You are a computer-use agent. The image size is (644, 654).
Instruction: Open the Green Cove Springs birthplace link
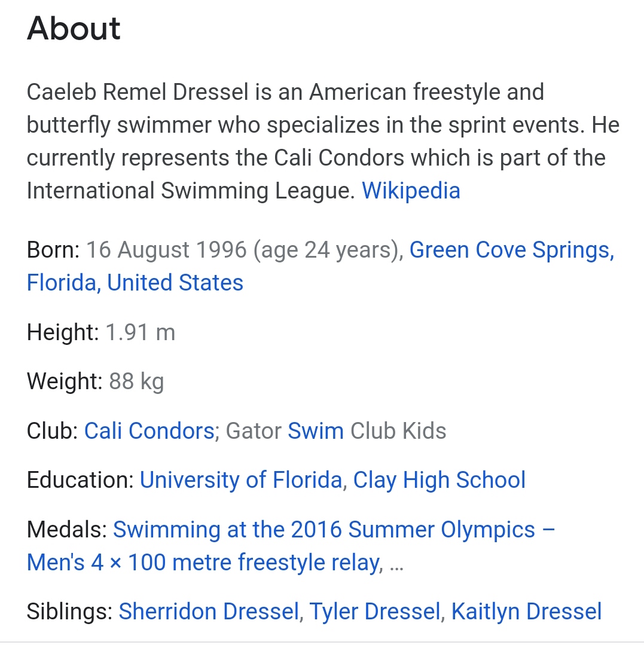point(511,250)
